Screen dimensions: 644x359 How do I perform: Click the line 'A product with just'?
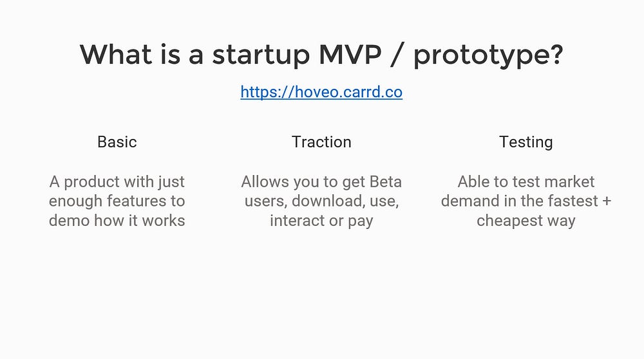tap(117, 182)
